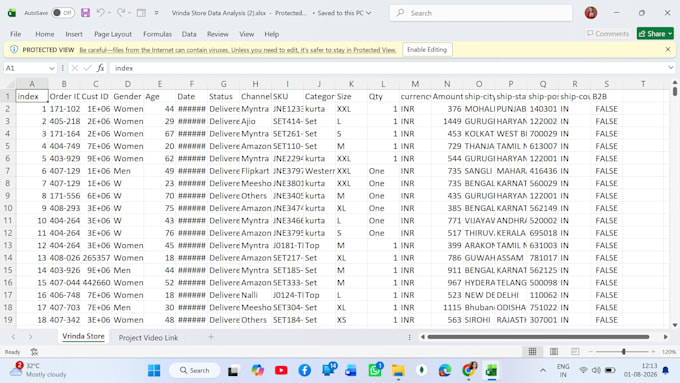Viewport: 680px width, 383px height.
Task: Switch to the Insert ribbon tab
Action: click(x=74, y=34)
